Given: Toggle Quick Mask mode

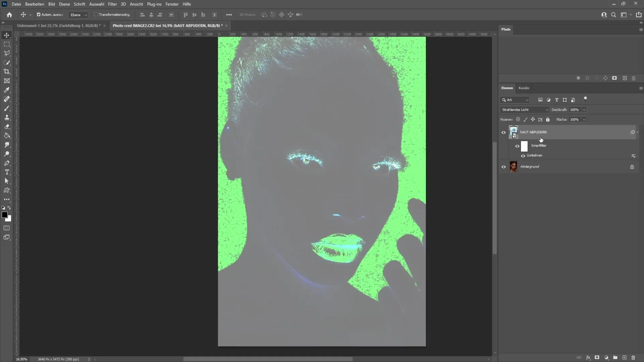Looking at the screenshot, I should [x=7, y=228].
